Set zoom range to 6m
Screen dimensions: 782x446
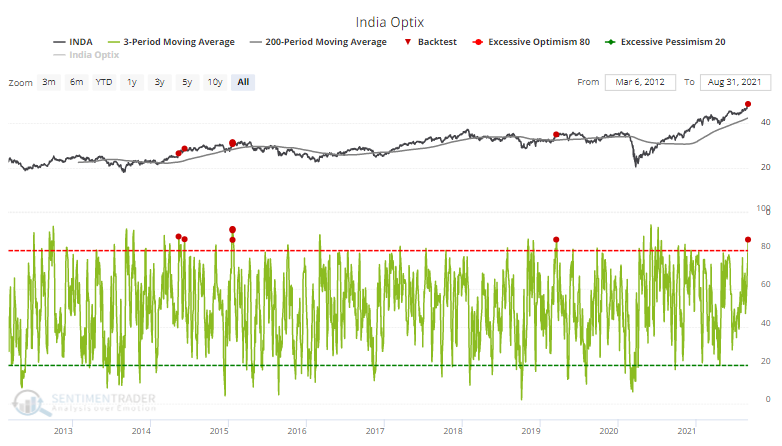coord(76,82)
